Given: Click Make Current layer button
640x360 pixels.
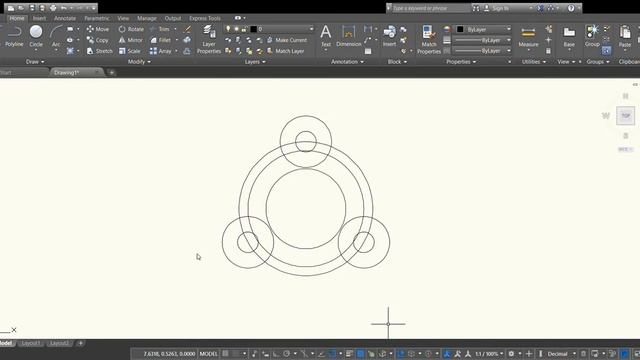Looking at the screenshot, I should [x=287, y=40].
